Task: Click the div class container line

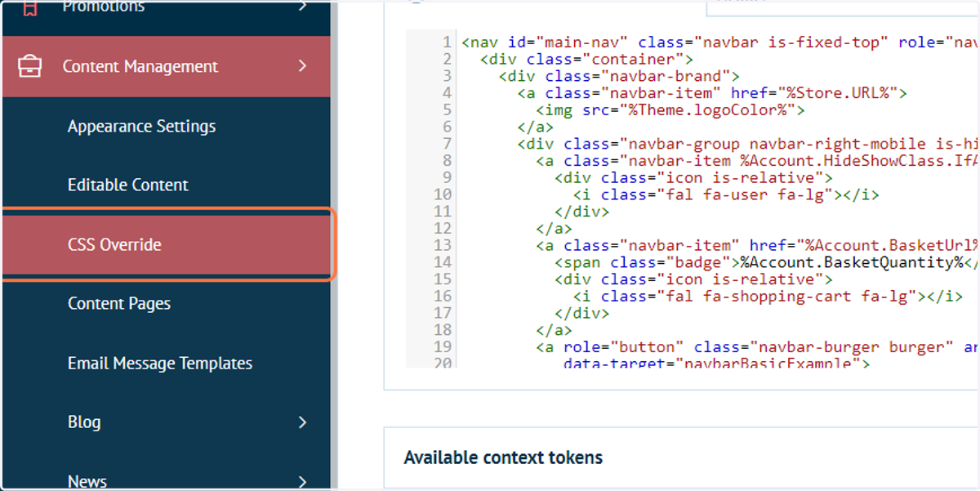Action: [587, 59]
